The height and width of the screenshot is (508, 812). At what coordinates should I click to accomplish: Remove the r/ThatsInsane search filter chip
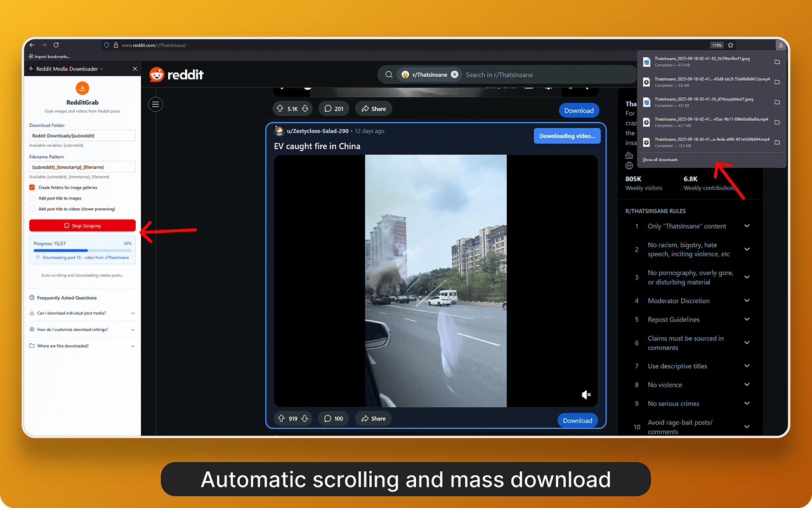454,74
